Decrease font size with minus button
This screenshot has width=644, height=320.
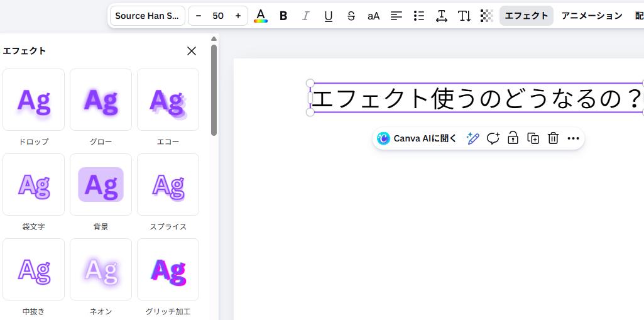(199, 16)
